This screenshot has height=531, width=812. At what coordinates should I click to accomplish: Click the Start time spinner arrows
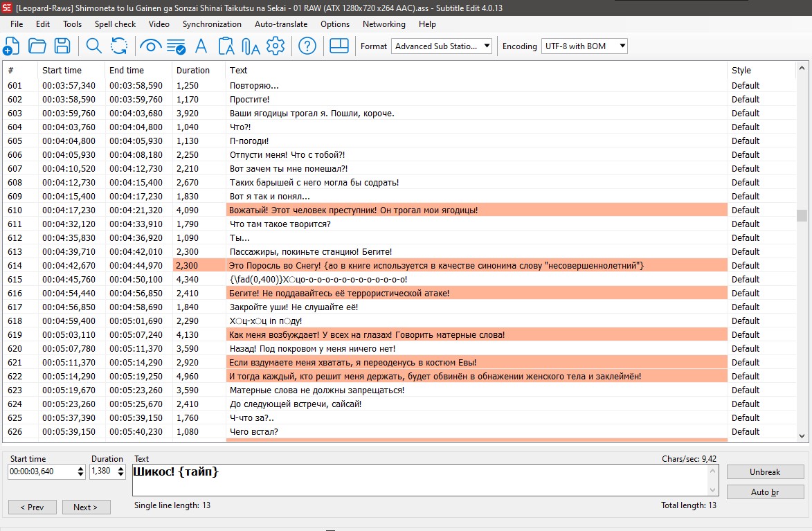[80, 471]
